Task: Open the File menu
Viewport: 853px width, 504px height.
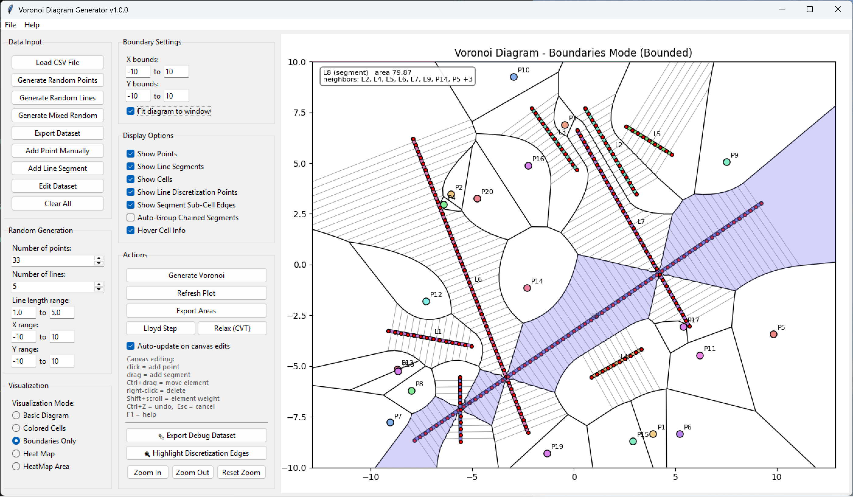Action: 10,25
